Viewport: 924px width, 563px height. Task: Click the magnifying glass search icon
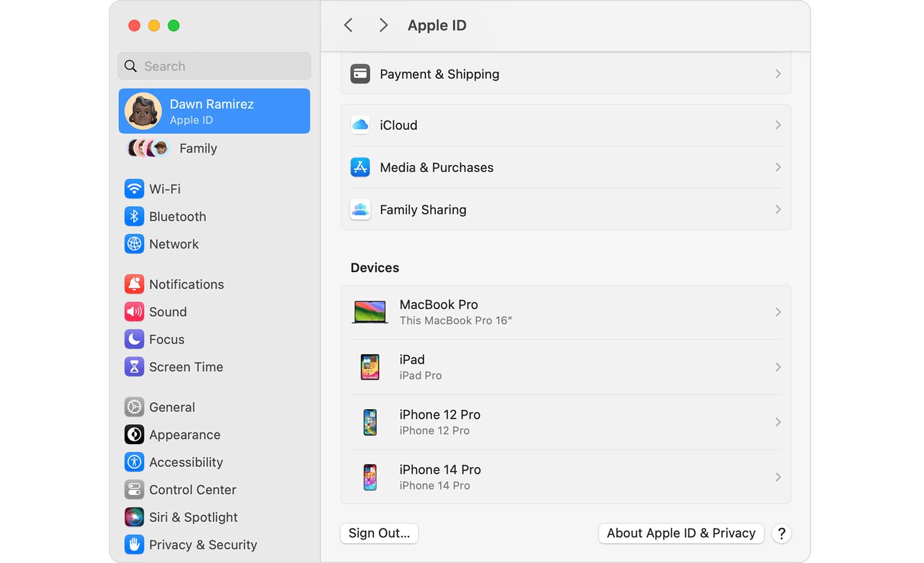[131, 66]
